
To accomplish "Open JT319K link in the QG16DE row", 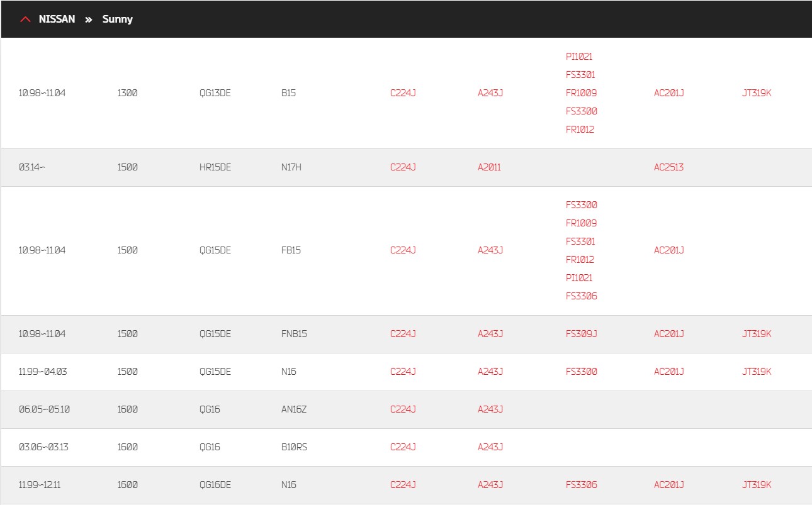I will pos(757,485).
